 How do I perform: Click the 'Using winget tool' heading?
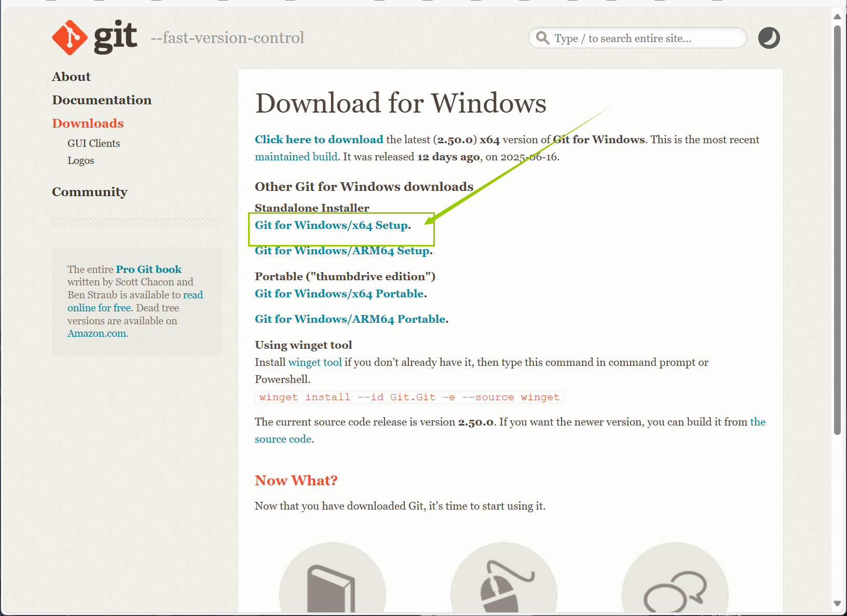pos(303,345)
